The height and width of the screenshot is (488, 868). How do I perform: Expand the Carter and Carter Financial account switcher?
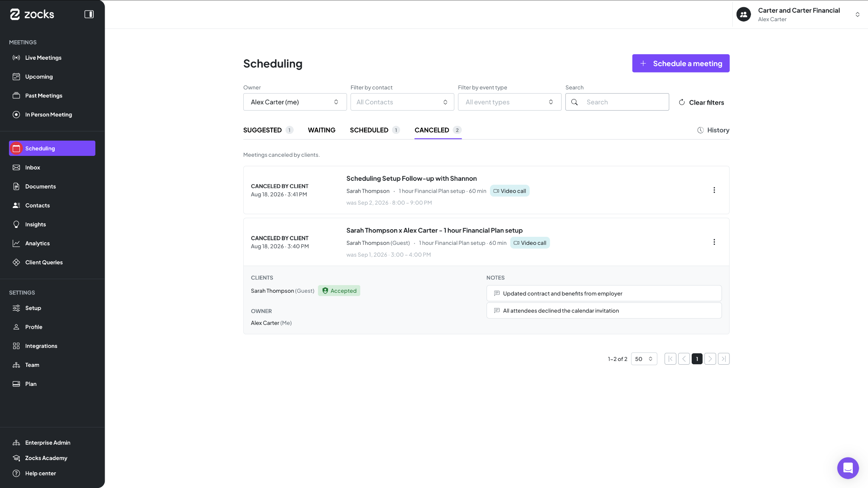pyautogui.click(x=800, y=14)
